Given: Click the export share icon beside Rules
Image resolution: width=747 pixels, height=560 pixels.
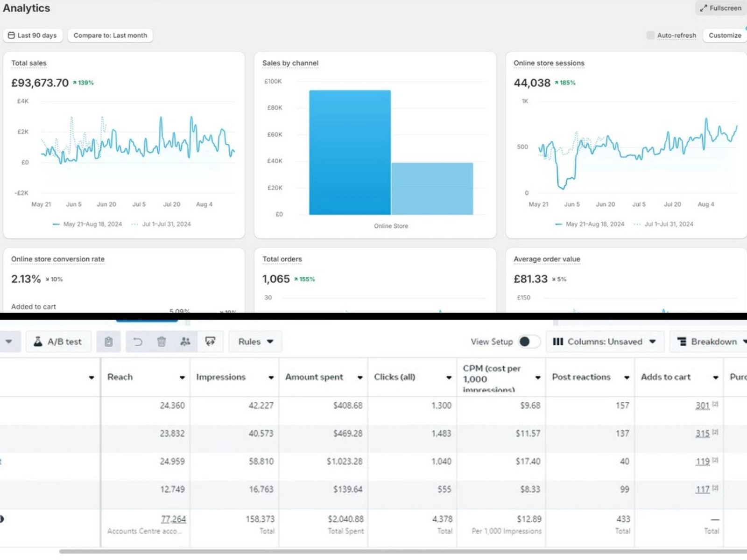Looking at the screenshot, I should coord(210,342).
